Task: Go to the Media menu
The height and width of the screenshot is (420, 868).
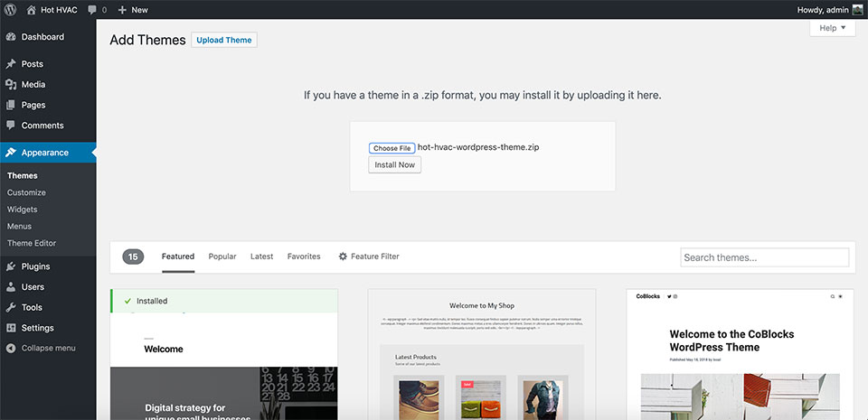Action: click(48, 85)
